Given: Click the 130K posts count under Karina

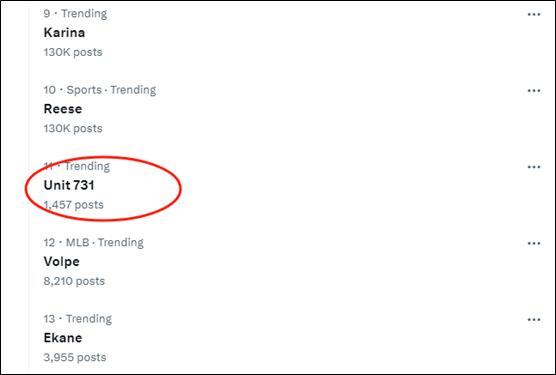Looking at the screenshot, I should click(73, 52).
